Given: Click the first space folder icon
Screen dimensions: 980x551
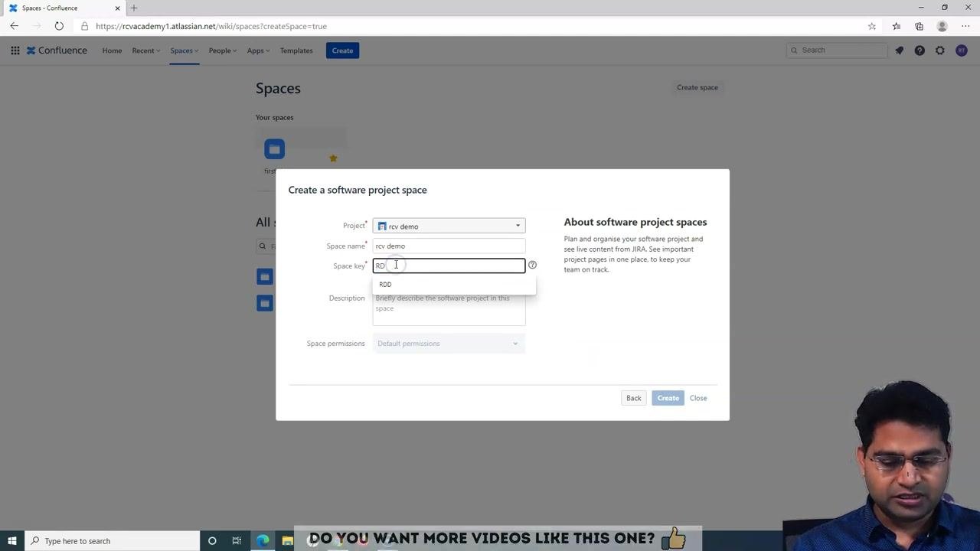Looking at the screenshot, I should (x=274, y=149).
